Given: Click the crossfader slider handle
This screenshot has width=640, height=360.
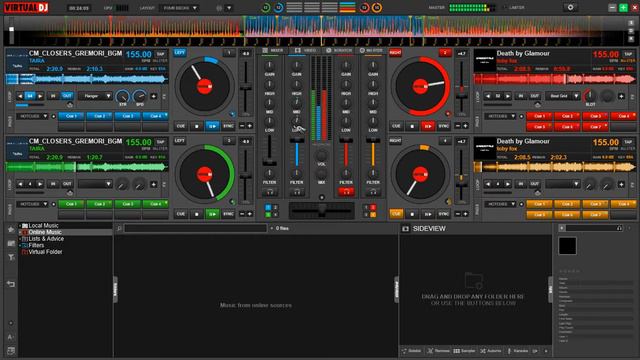Looking at the screenshot, I should 322,211.
